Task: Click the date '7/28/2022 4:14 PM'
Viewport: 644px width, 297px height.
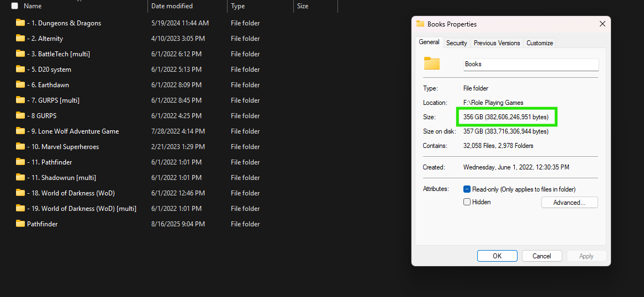Action: tap(178, 131)
